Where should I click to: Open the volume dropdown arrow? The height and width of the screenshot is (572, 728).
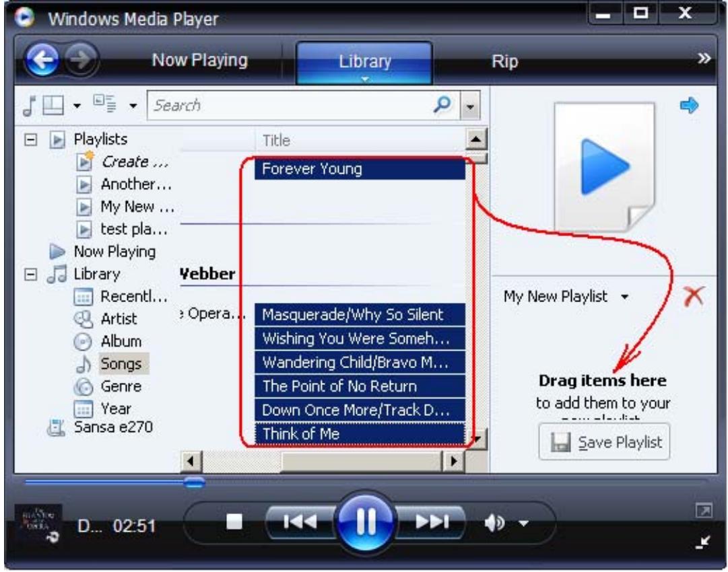tap(523, 524)
